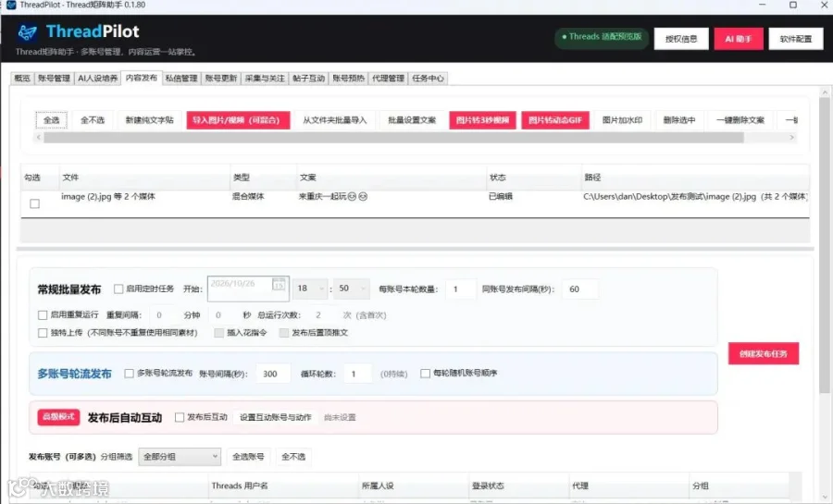Open 私信管理 tab
The width and height of the screenshot is (833, 504).
click(x=181, y=78)
